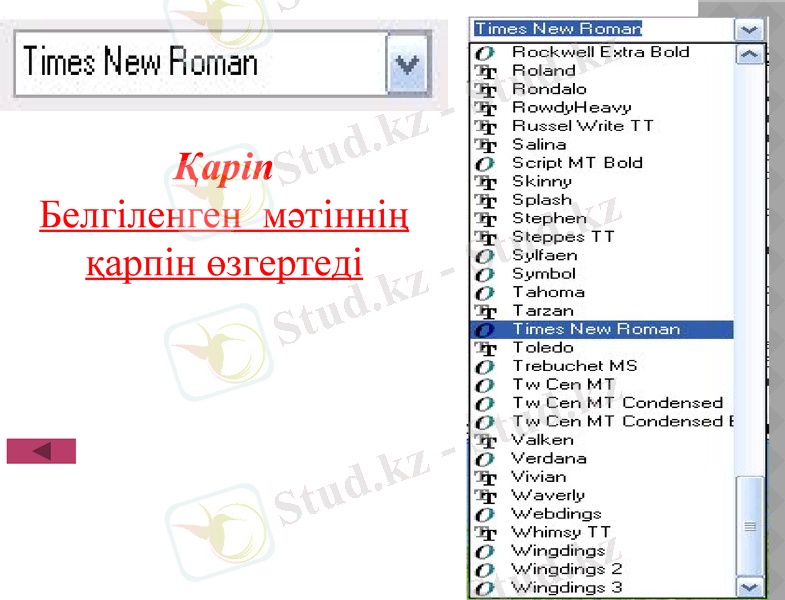Select the plain Tw Cen MT font name

tap(563, 385)
